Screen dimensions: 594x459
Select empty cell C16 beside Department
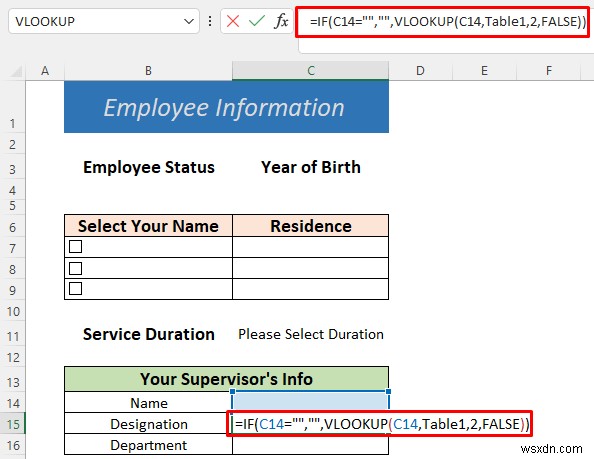(x=311, y=445)
